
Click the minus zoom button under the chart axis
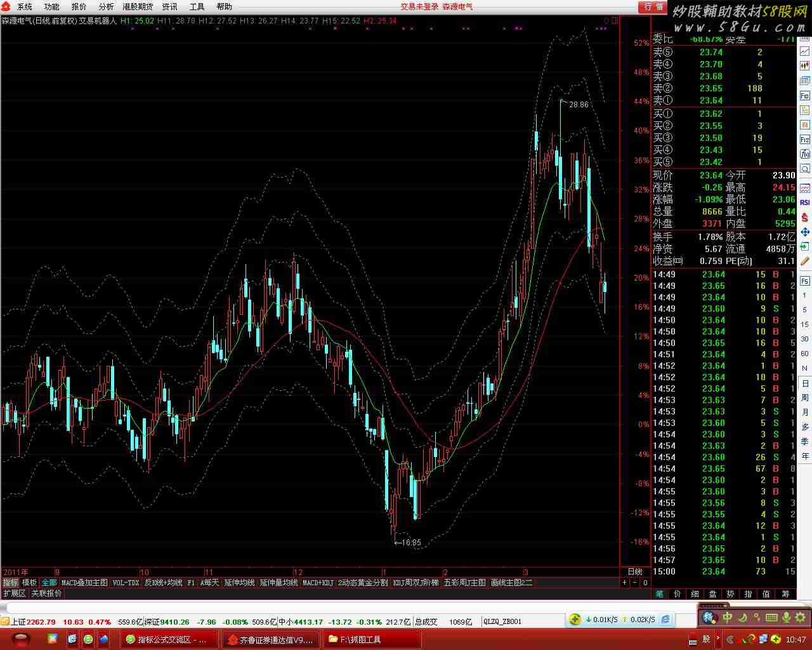click(x=635, y=582)
